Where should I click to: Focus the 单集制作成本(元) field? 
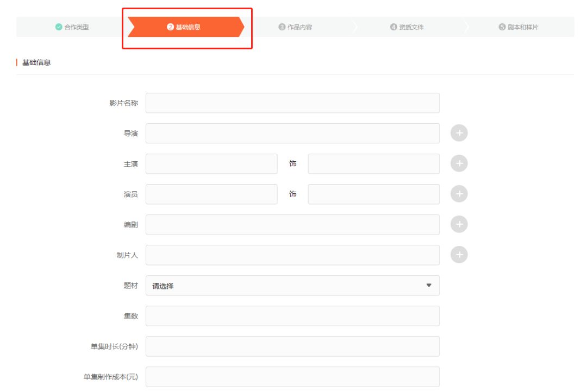click(x=292, y=377)
